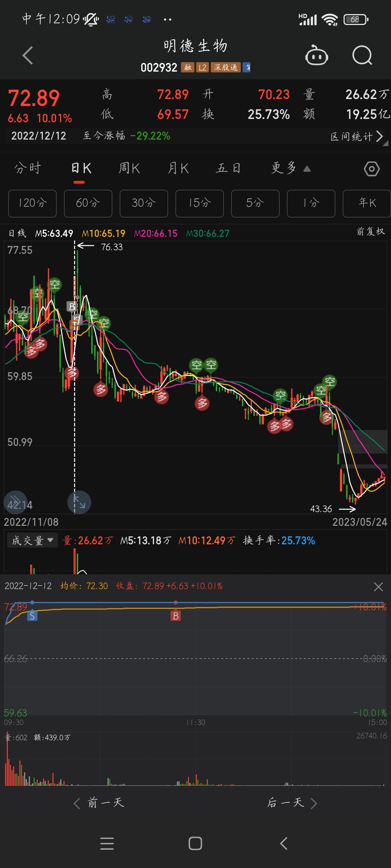Select 5分 period button

click(x=255, y=203)
